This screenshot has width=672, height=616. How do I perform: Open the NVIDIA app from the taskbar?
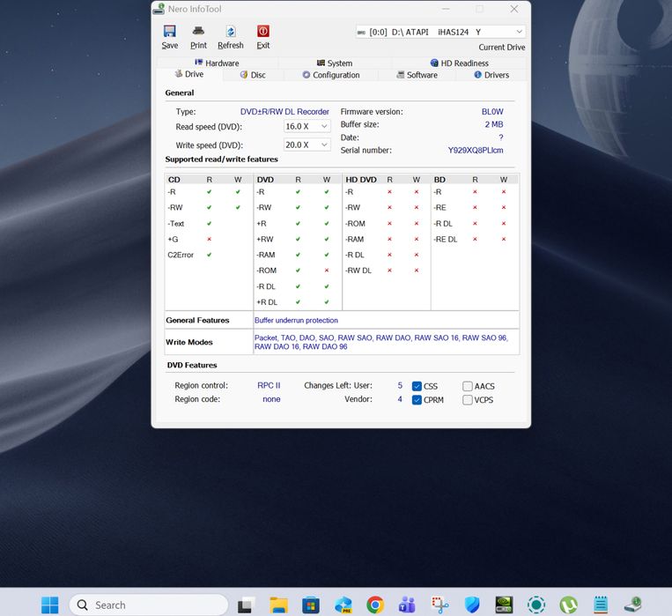point(504,605)
